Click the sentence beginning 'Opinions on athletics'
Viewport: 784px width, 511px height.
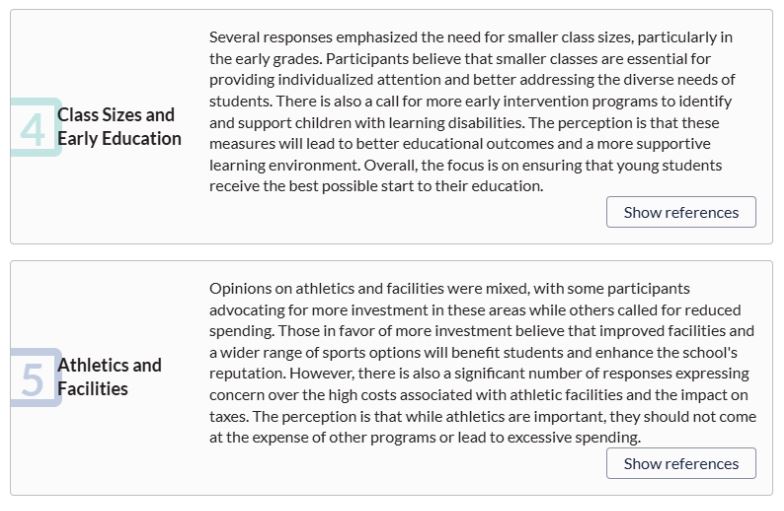point(475,310)
